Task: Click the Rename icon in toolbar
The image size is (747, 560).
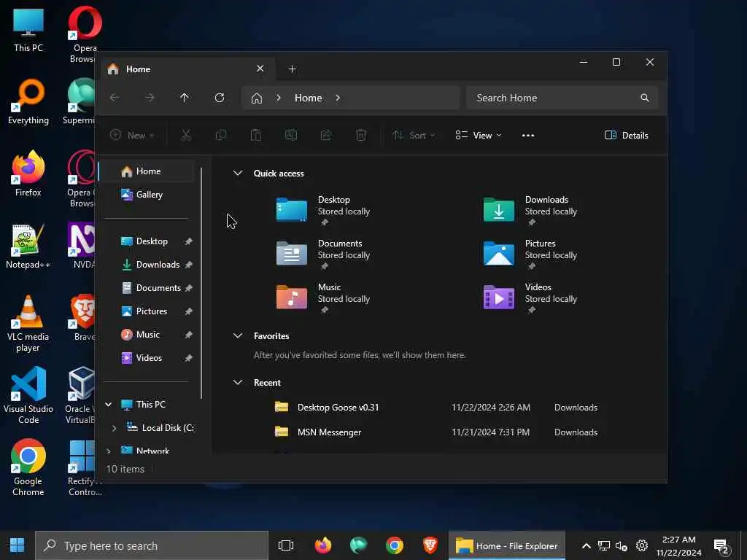Action: [x=290, y=135]
